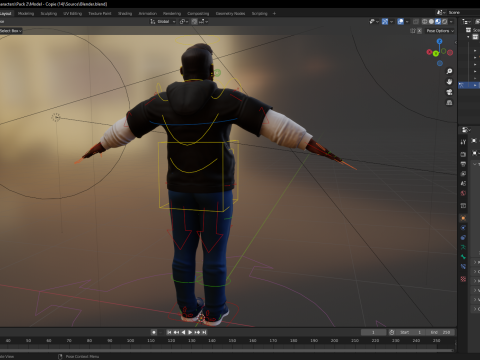The height and width of the screenshot is (360, 480).
Task: Click the pan view hand icon
Action: (x=449, y=82)
